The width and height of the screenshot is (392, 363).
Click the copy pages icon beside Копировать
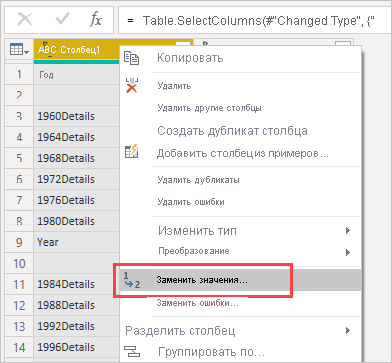click(131, 58)
